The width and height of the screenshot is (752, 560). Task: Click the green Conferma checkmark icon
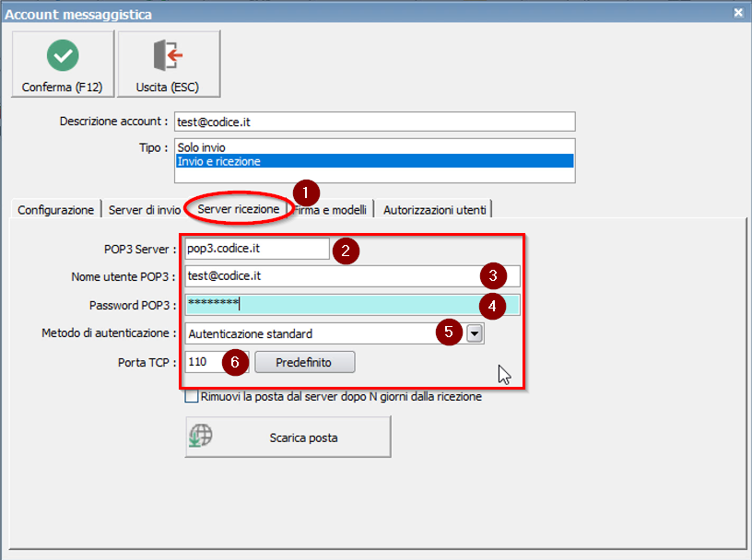click(61, 55)
